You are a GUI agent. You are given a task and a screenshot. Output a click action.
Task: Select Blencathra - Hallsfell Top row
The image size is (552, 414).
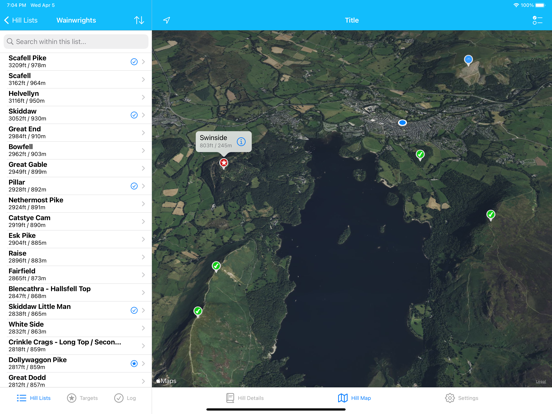coord(76,293)
